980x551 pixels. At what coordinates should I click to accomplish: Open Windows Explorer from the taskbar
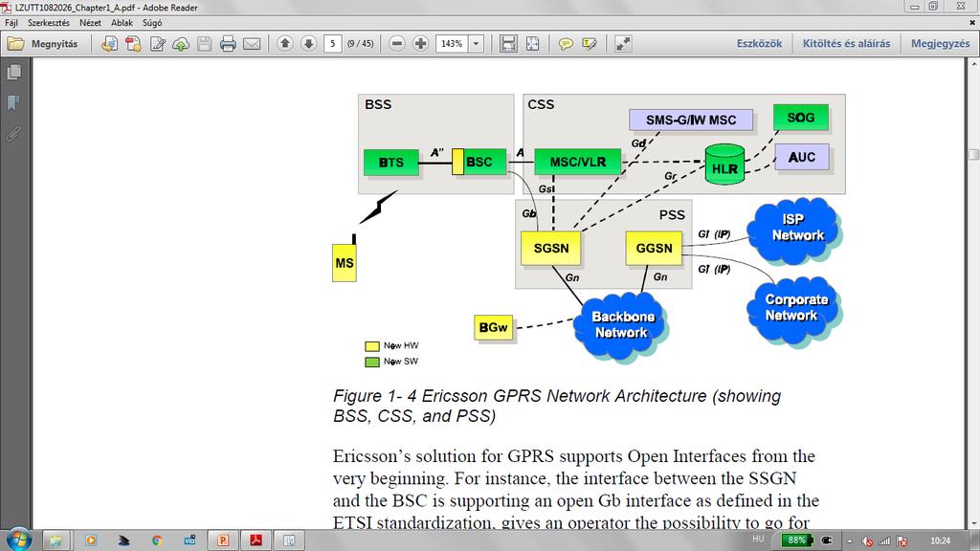tap(56, 540)
